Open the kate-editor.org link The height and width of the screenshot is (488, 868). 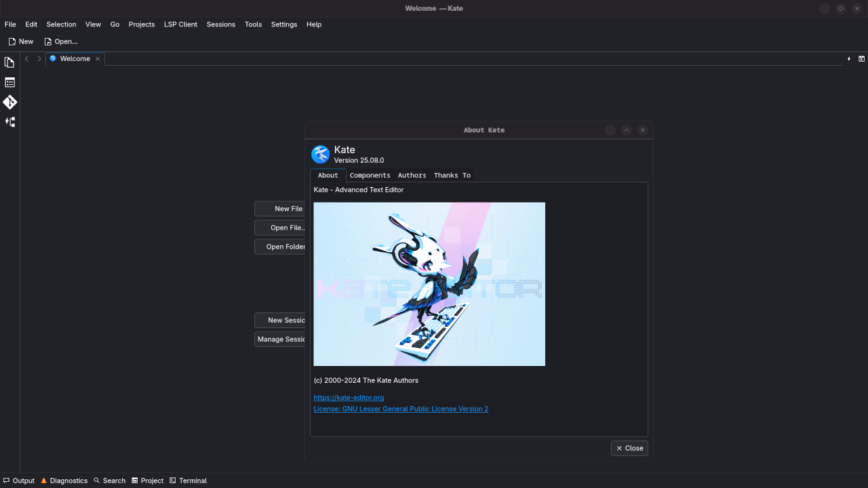[x=349, y=398]
